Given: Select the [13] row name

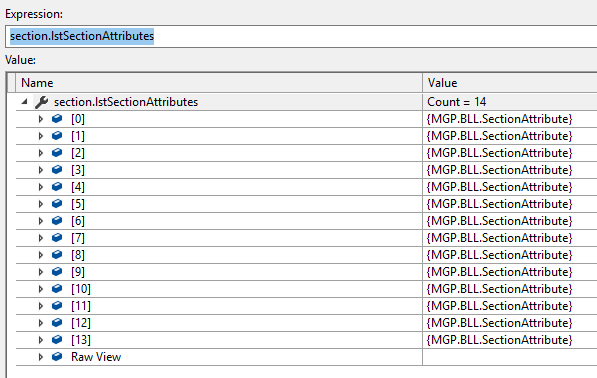Looking at the screenshot, I should (x=81, y=340).
